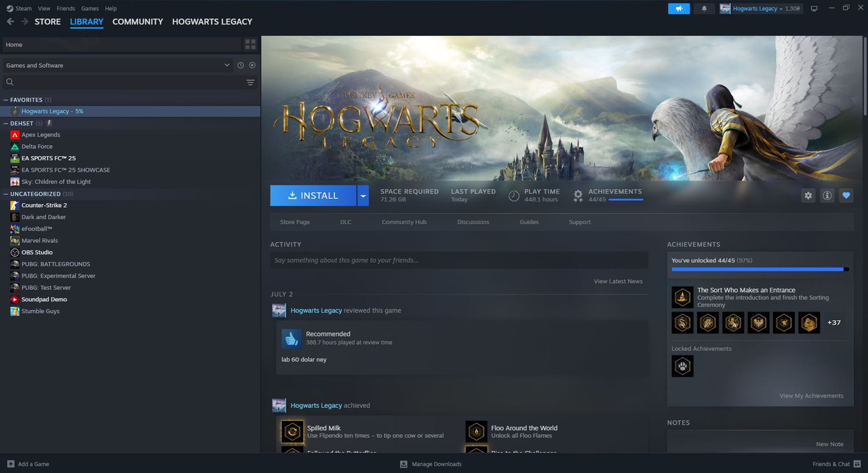Click the locked achievement paw icon
Viewport: 868px width, 473px height.
[682, 366]
